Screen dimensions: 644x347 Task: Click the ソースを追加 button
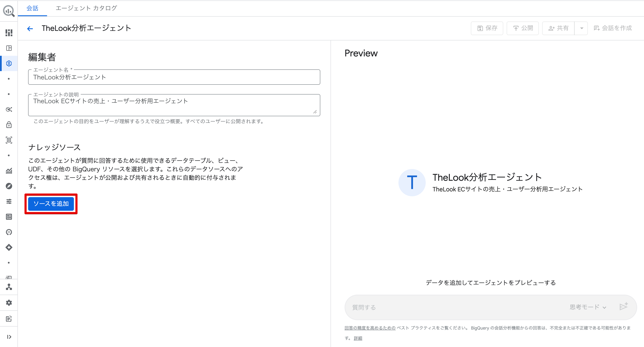tap(51, 204)
